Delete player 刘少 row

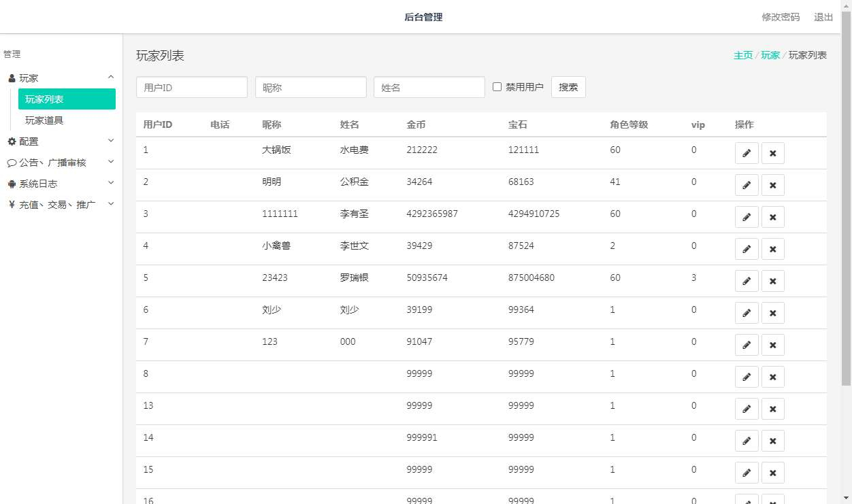click(x=773, y=313)
